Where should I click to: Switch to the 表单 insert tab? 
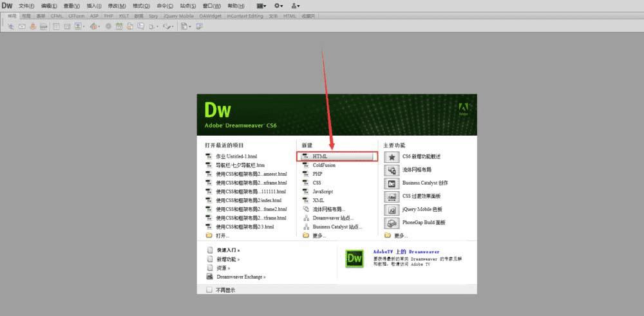41,16
